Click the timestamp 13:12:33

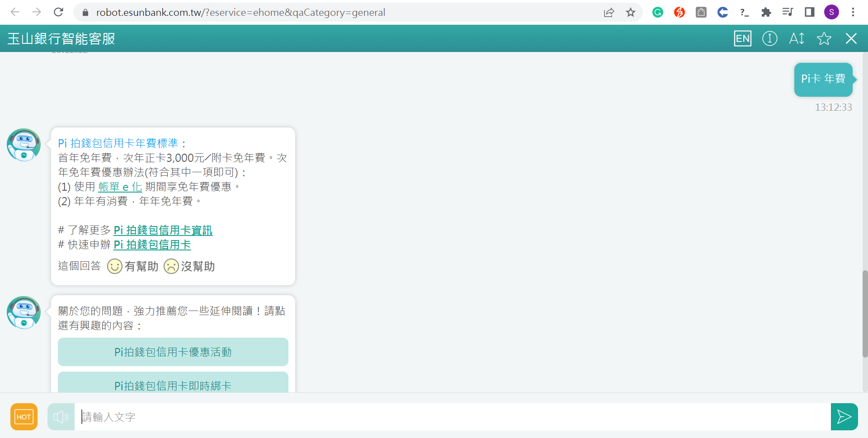point(833,108)
